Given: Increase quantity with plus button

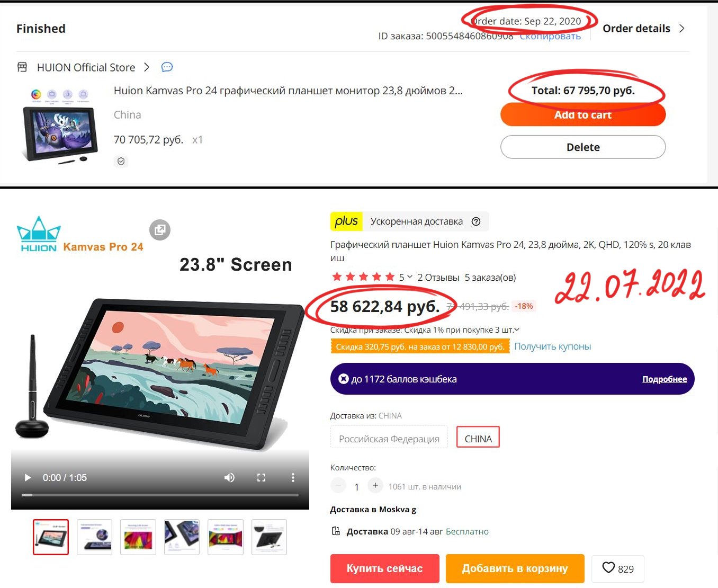Looking at the screenshot, I should 375,485.
